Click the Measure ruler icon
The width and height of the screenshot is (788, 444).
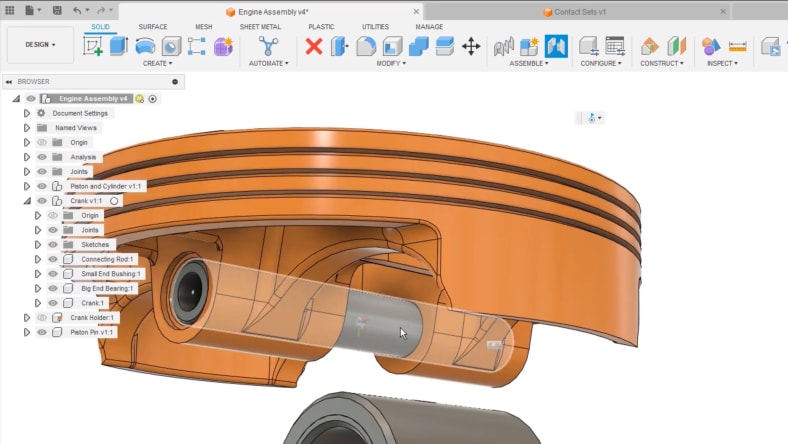(738, 46)
